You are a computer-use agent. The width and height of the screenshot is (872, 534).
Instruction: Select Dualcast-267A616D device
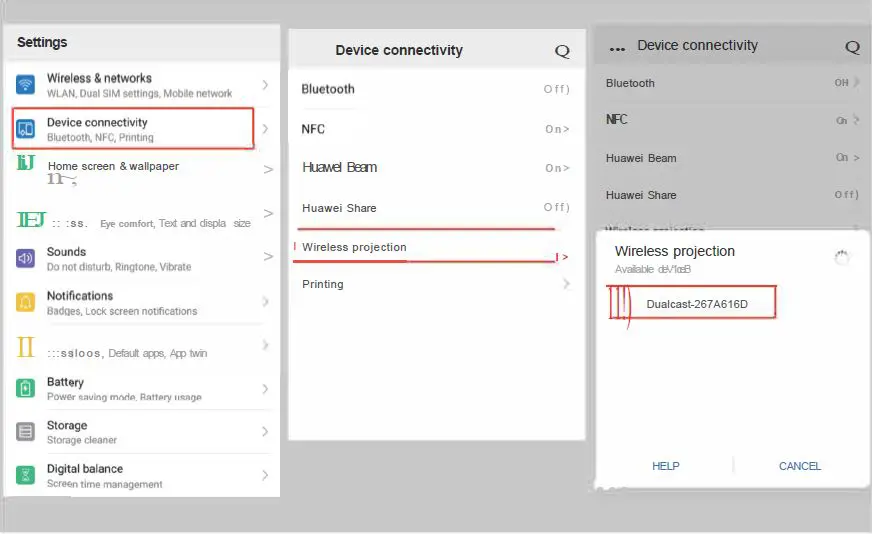point(697,304)
